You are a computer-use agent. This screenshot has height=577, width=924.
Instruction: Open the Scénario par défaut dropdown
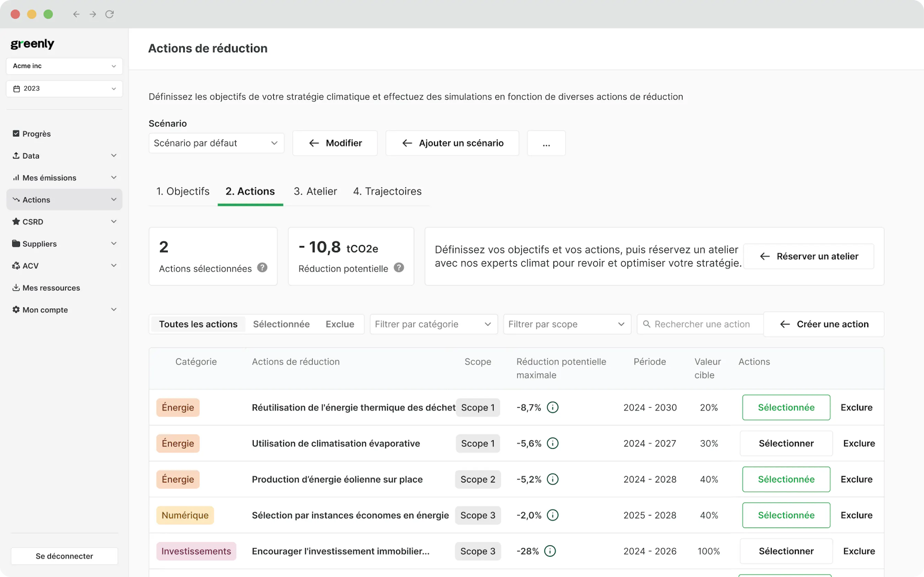pyautogui.click(x=217, y=143)
